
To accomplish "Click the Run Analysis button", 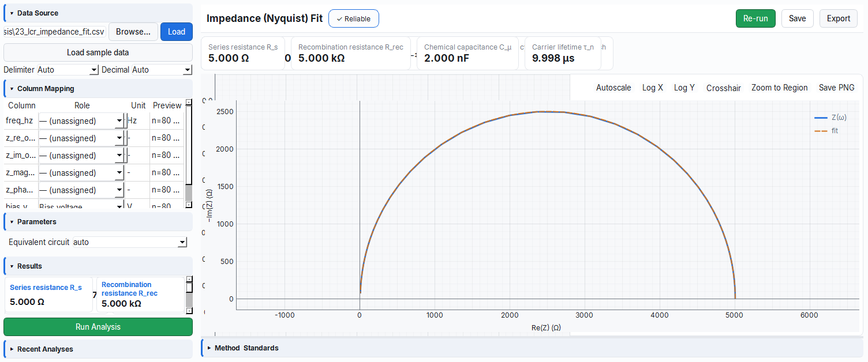I will 98,327.
